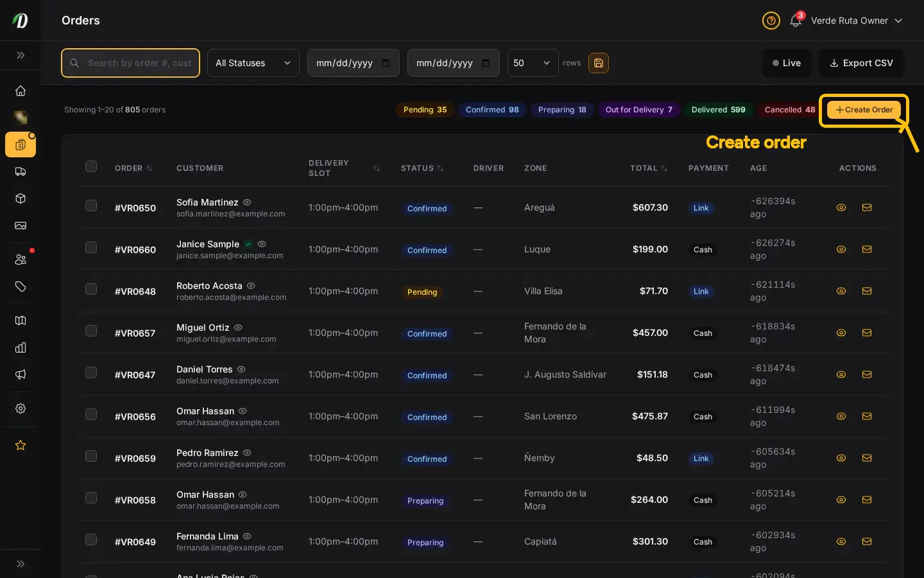The width and height of the screenshot is (924, 578).
Task: Open the 50 rows per page dropdown
Action: pos(533,63)
